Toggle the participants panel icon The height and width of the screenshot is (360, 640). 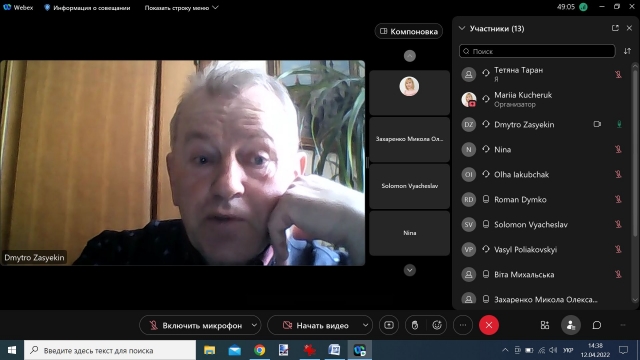pyautogui.click(x=571, y=325)
